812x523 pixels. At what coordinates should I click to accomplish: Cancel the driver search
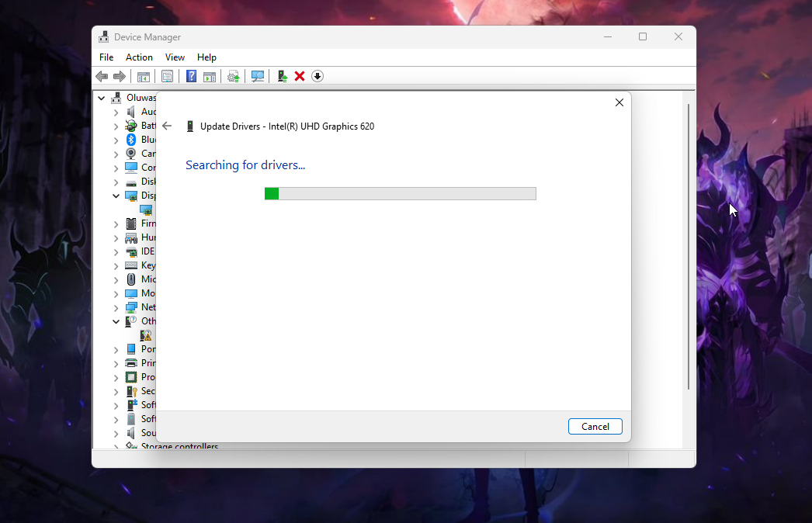pos(595,426)
